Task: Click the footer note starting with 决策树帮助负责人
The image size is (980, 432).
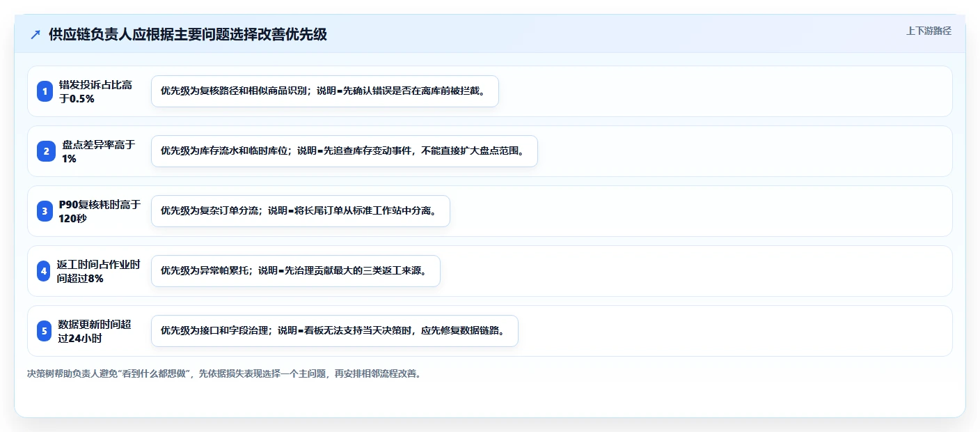Action: (x=223, y=373)
